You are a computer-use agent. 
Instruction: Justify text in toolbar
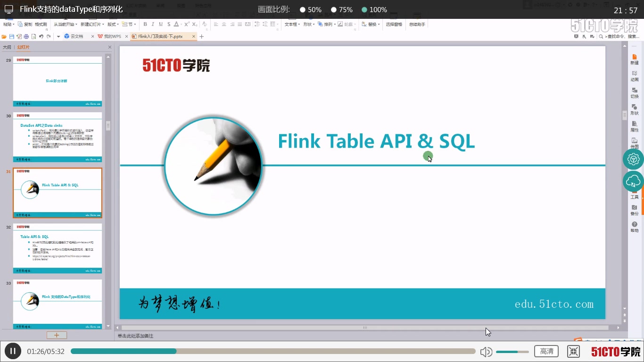click(x=239, y=24)
